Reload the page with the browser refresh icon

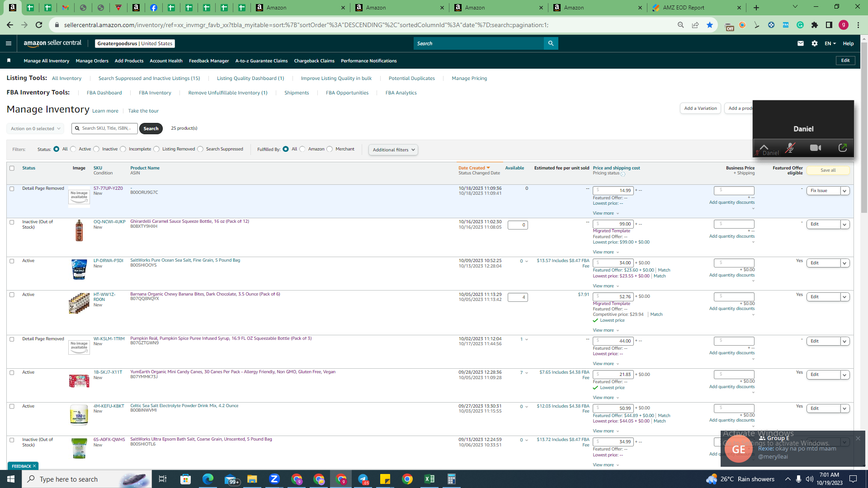tap(39, 25)
